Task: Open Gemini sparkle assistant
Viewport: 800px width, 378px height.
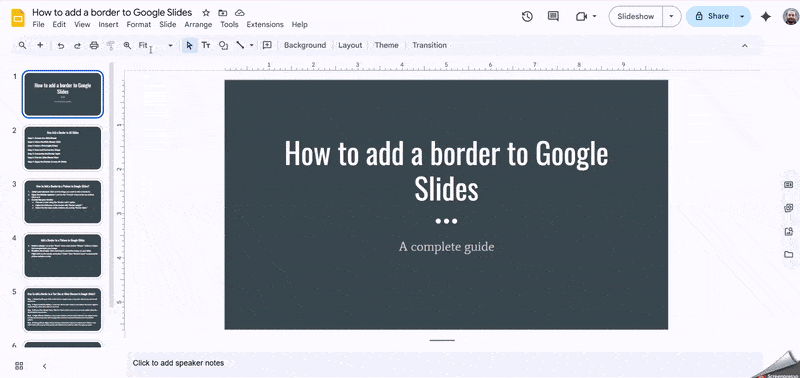Action: pos(765,16)
